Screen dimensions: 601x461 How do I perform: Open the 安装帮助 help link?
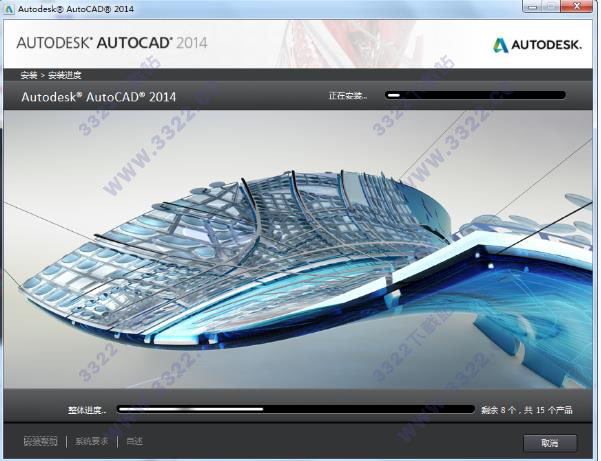click(x=40, y=441)
